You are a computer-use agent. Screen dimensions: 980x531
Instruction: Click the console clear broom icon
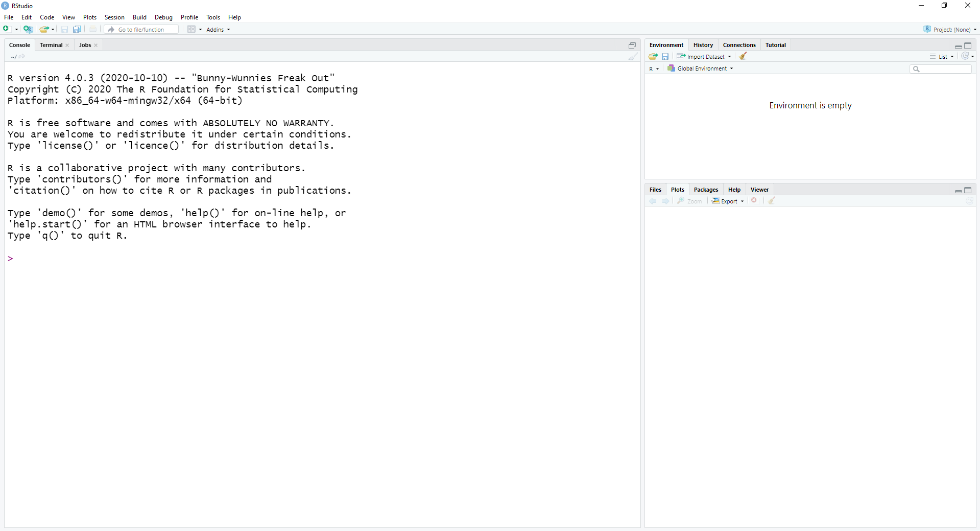633,57
